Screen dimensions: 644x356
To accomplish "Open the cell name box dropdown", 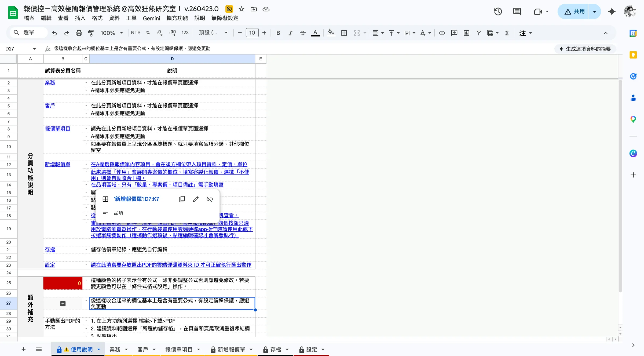I will tap(34, 49).
